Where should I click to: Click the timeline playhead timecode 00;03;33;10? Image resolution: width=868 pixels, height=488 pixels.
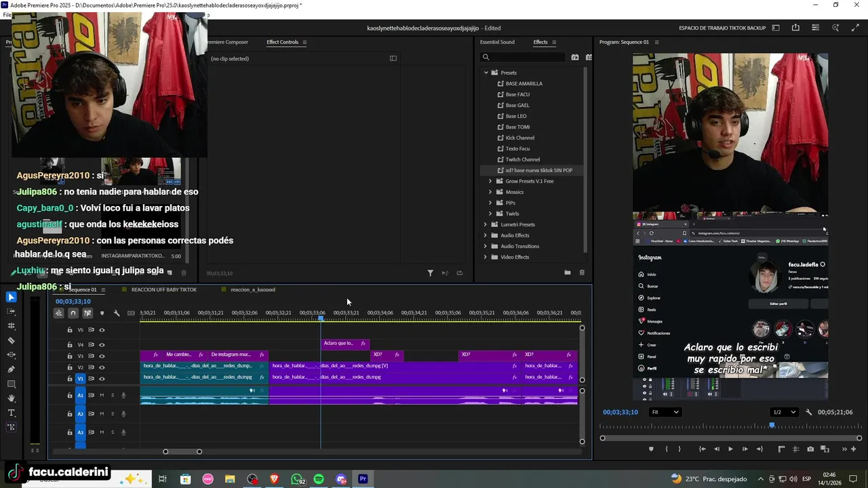[73, 302]
